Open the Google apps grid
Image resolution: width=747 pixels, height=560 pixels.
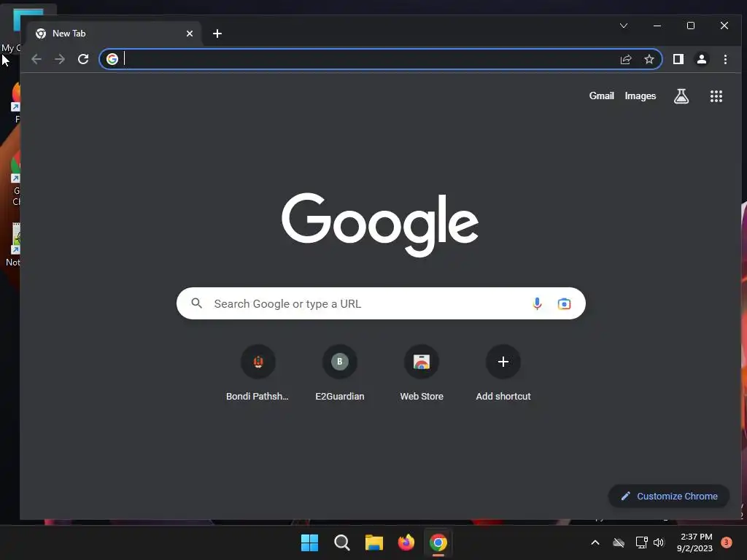click(x=716, y=96)
